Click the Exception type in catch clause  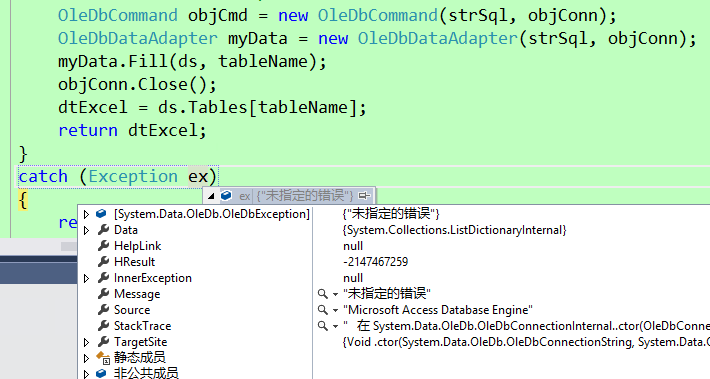coord(133,176)
